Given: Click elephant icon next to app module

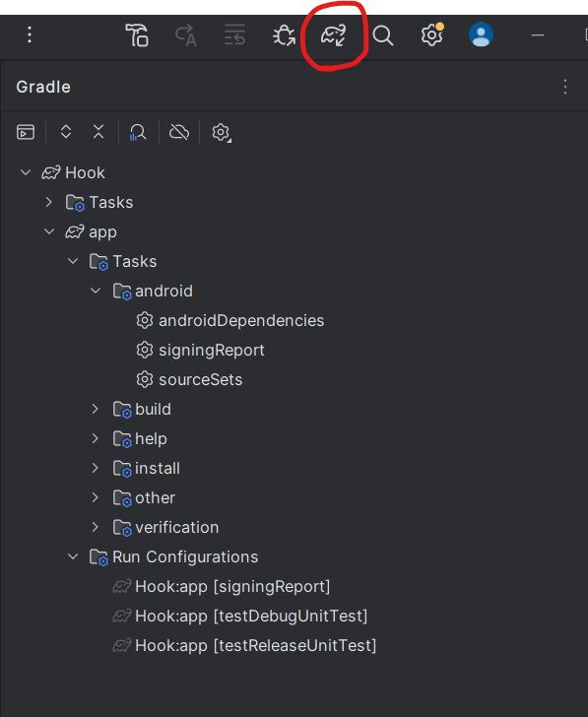Looking at the screenshot, I should [x=75, y=231].
